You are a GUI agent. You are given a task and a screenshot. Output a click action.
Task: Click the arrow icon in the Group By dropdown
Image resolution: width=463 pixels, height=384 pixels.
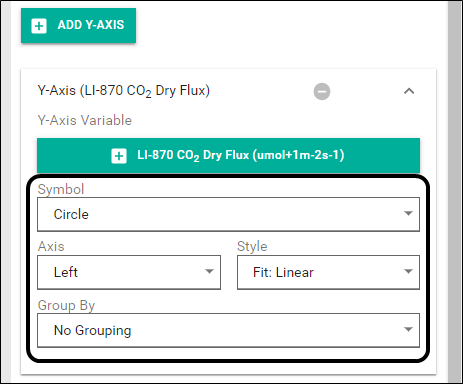click(408, 329)
